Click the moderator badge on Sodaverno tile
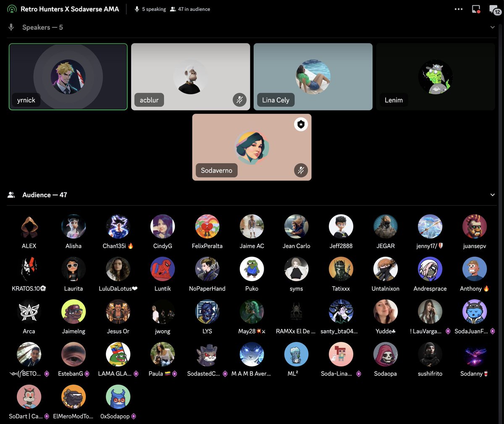The image size is (504, 424). click(301, 124)
